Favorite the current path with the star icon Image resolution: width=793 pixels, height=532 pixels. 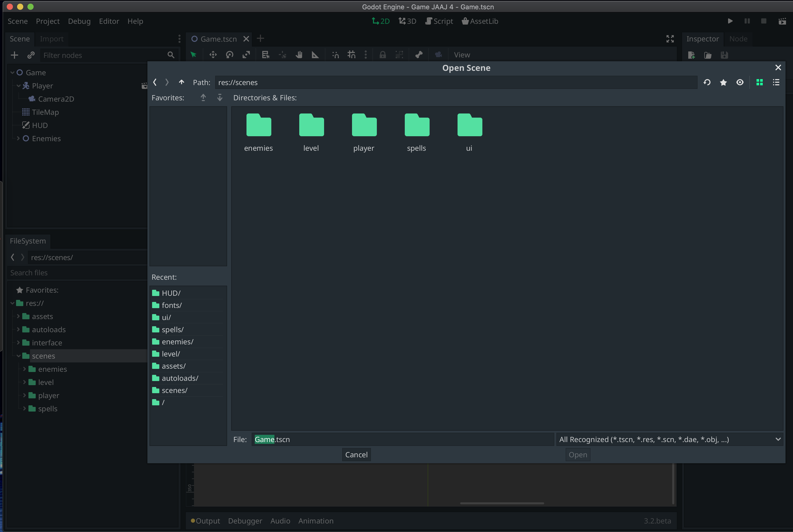tap(723, 82)
